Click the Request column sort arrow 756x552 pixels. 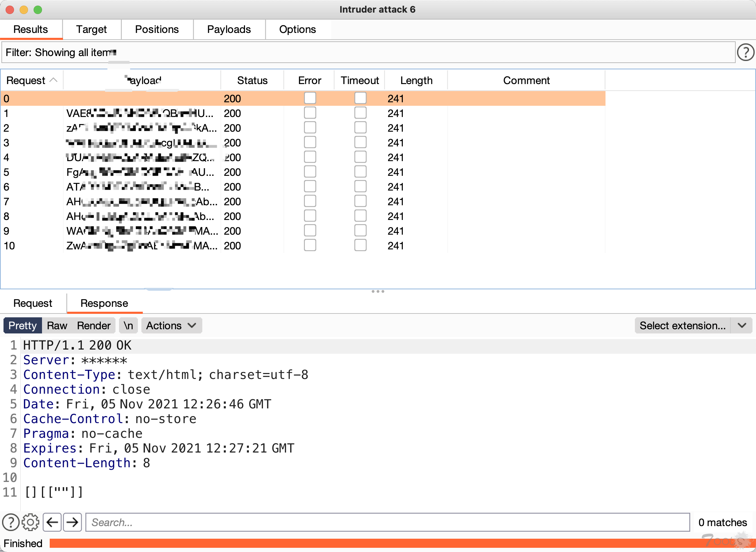click(x=54, y=80)
